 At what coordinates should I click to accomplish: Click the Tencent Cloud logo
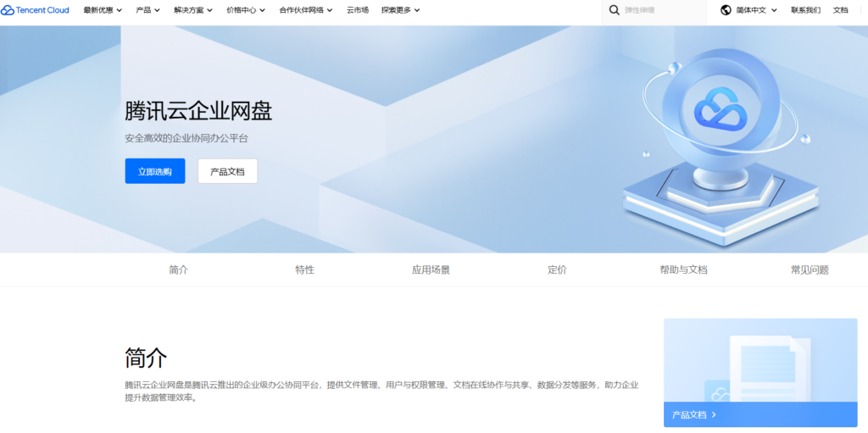coord(36,10)
